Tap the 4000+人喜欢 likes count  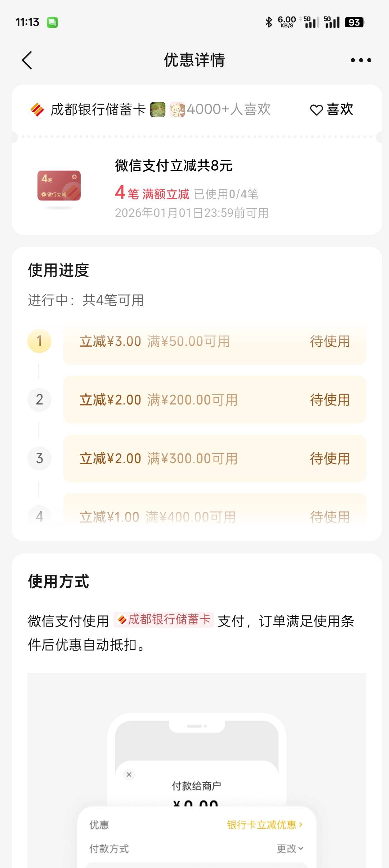229,109
